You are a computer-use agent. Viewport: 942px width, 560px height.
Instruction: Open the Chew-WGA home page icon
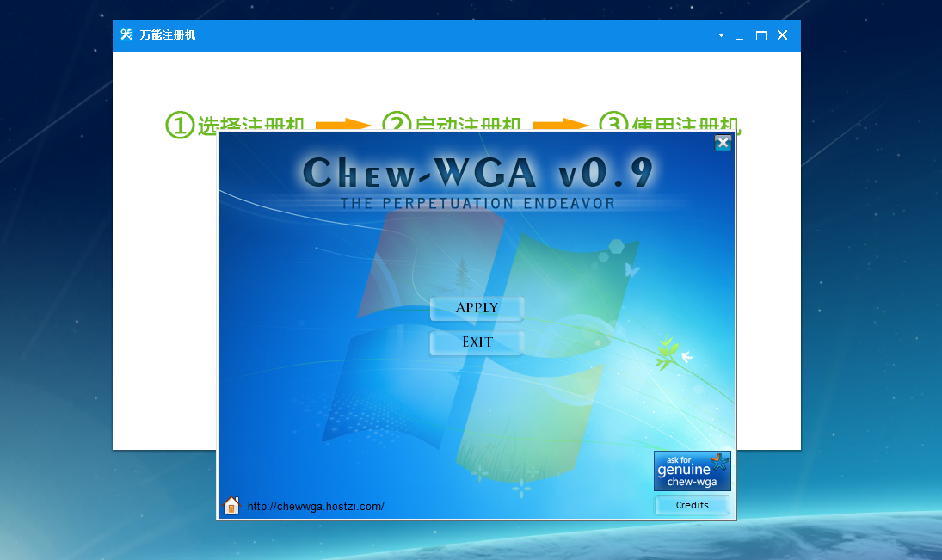click(231, 506)
